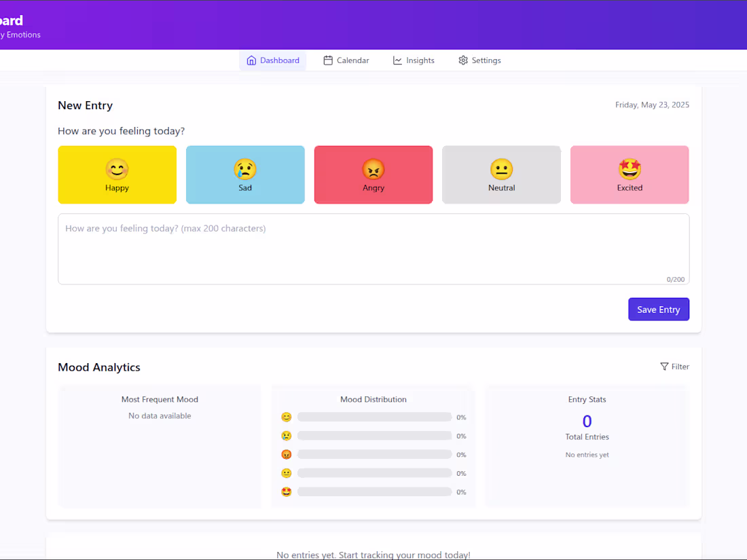Open the Mood Analytics Filter
Image resolution: width=747 pixels, height=560 pixels.
coord(674,367)
